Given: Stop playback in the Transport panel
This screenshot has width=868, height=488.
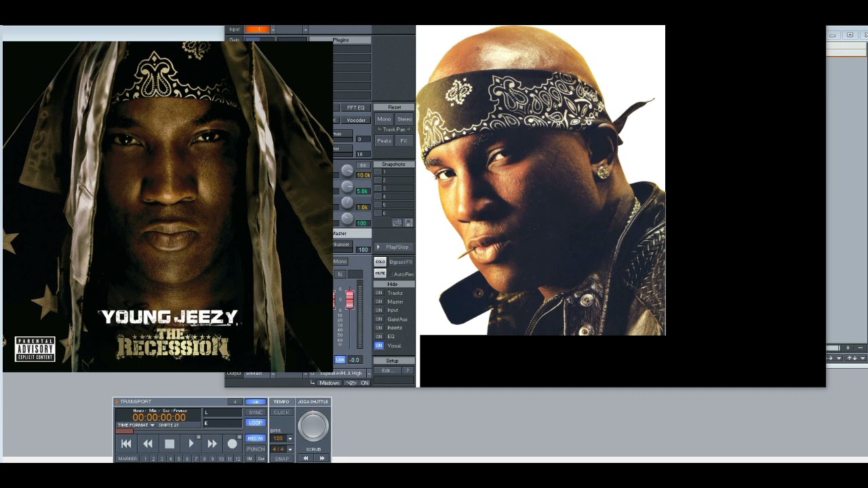Looking at the screenshot, I should [170, 444].
